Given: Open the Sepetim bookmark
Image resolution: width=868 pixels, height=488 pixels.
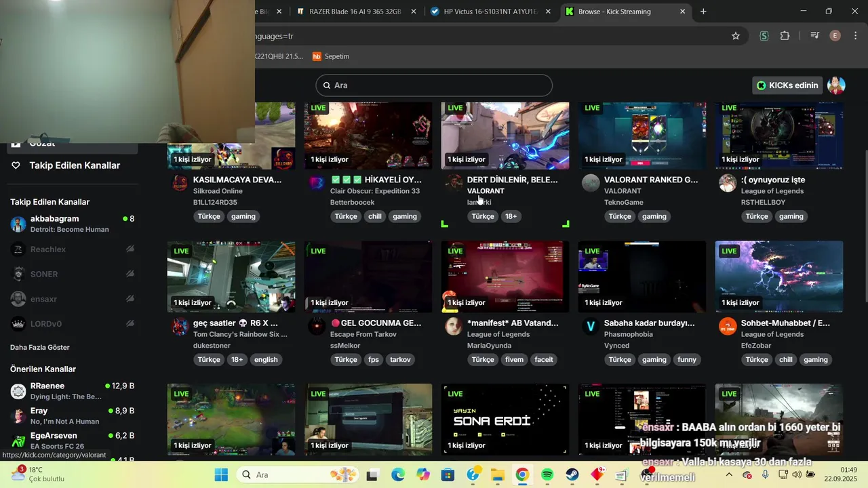Looking at the screenshot, I should tap(331, 56).
